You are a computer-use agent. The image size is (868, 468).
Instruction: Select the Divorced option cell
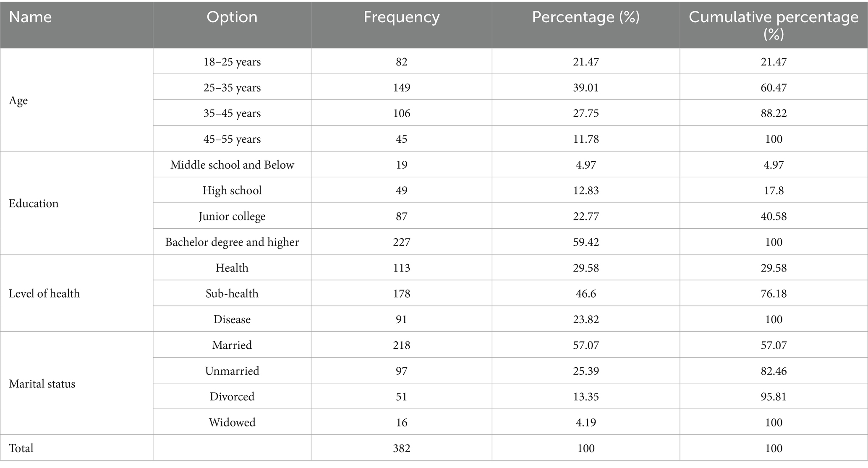pos(232,397)
